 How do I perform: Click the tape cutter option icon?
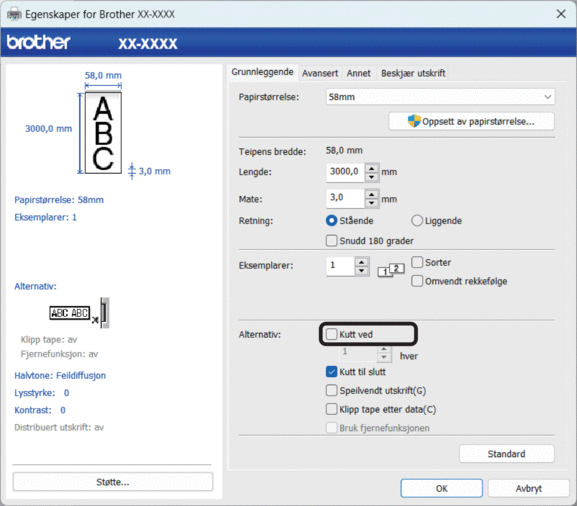point(79,313)
